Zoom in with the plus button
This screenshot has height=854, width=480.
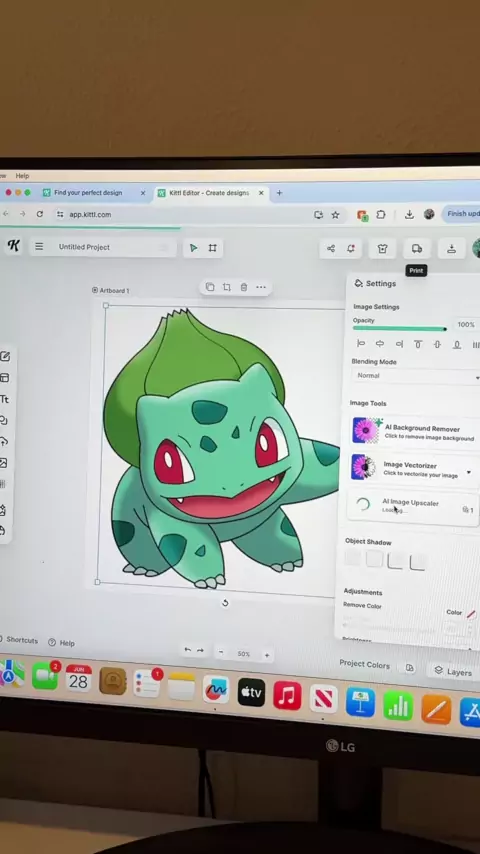coord(266,655)
